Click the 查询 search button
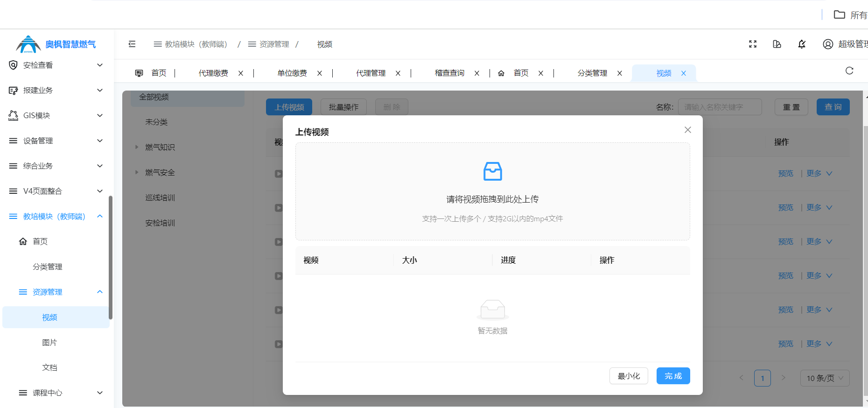The height and width of the screenshot is (408, 868). click(833, 107)
